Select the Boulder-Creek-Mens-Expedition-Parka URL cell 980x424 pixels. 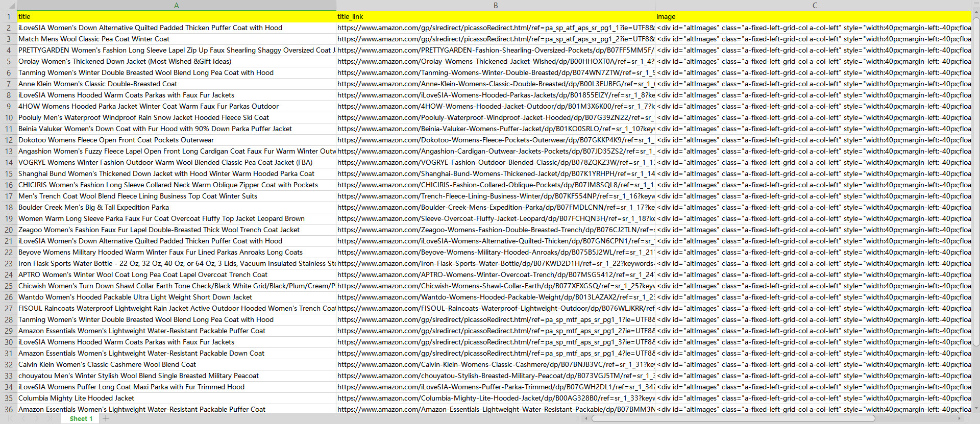pyautogui.click(x=495, y=207)
